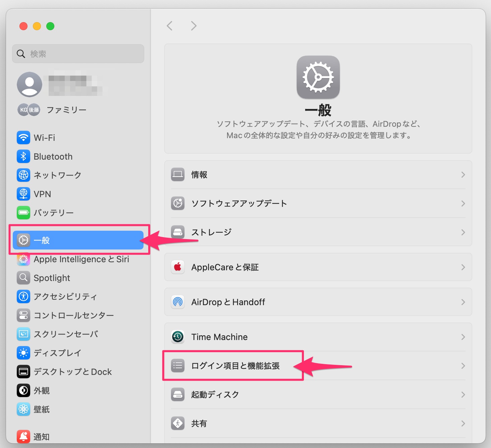491x448 pixels.
Task: Select the 一般 gear icon in sidebar
Action: 23,240
